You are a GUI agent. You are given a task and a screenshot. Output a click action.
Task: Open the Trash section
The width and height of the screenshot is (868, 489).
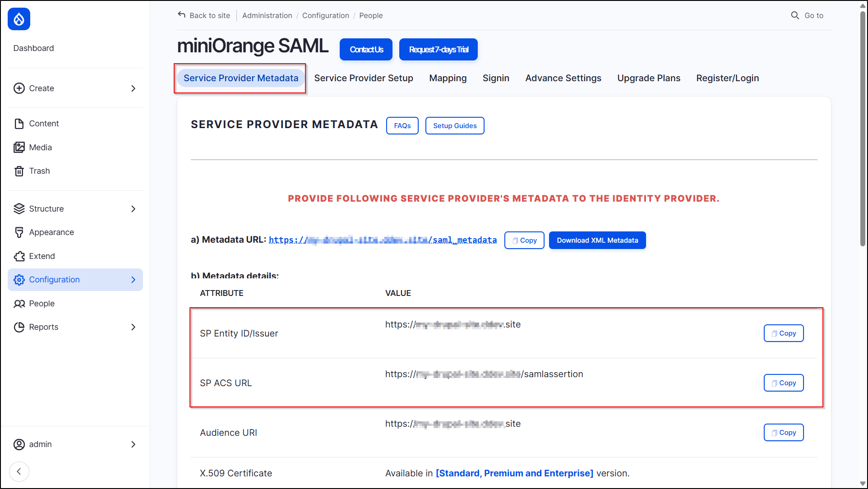coord(39,171)
